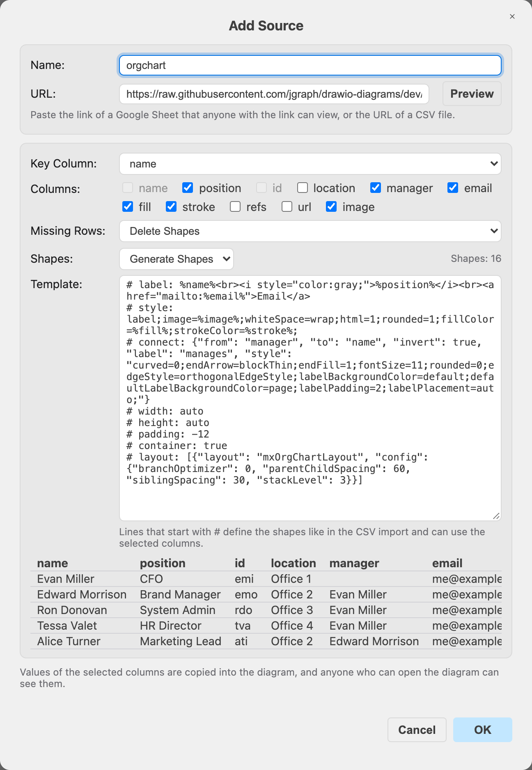Viewport: 532px width, 770px height.
Task: Uncheck the stroke column checkbox
Action: 171,206
